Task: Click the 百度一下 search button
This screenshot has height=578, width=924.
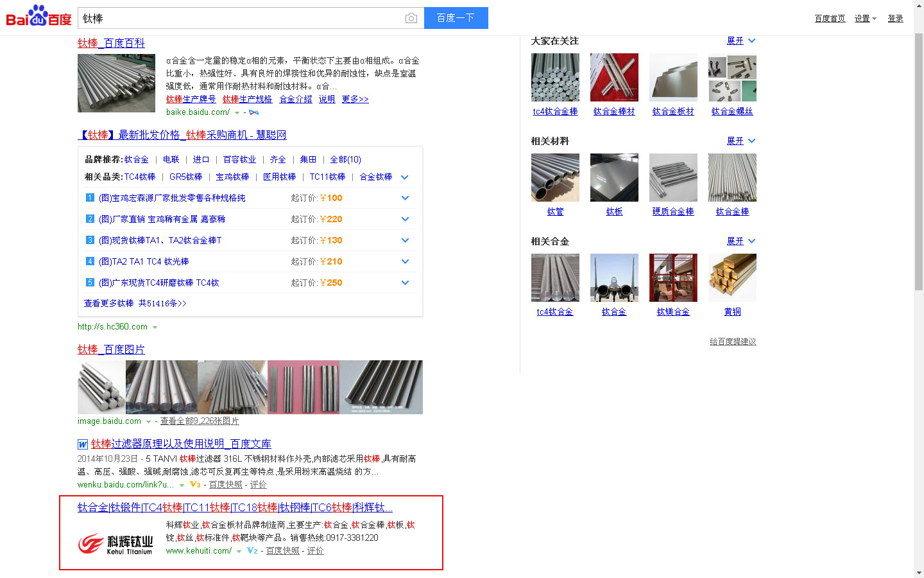Action: (456, 18)
